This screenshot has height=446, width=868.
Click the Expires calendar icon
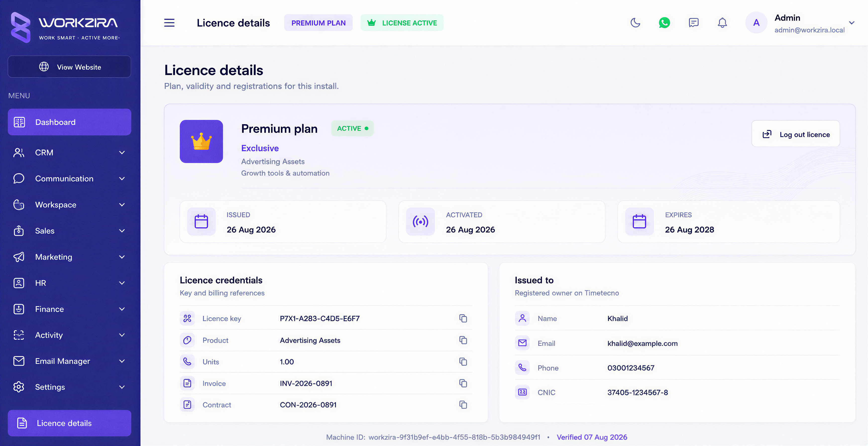tap(639, 222)
